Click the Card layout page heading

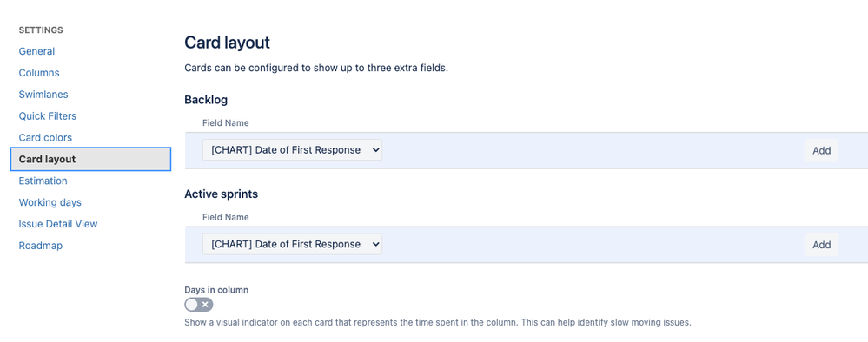(x=227, y=43)
